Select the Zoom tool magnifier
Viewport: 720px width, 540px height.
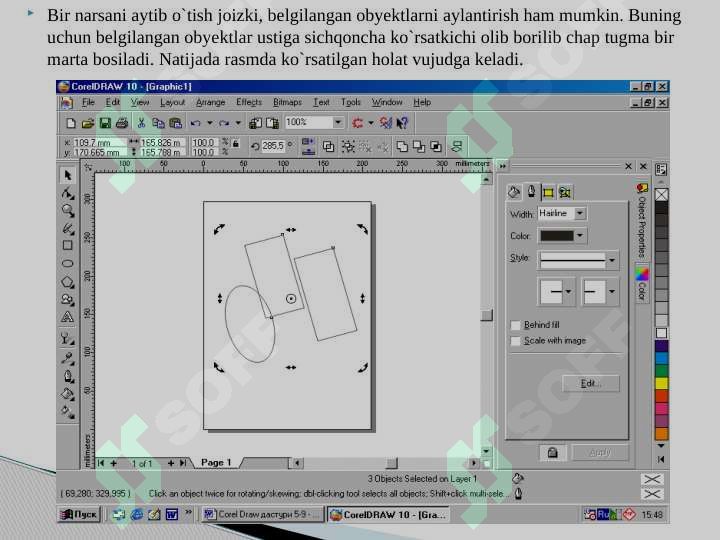[68, 210]
